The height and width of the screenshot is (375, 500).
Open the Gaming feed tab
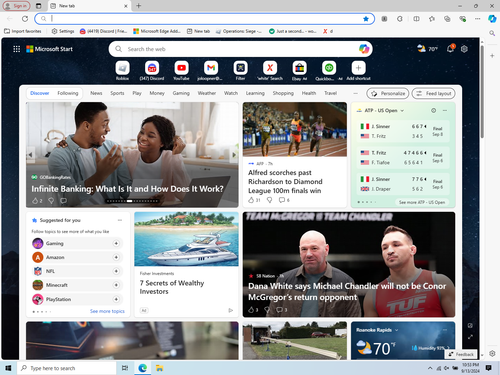(x=181, y=93)
